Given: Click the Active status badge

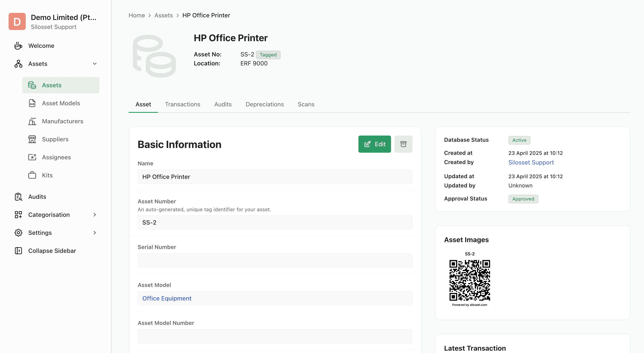Looking at the screenshot, I should tap(519, 140).
